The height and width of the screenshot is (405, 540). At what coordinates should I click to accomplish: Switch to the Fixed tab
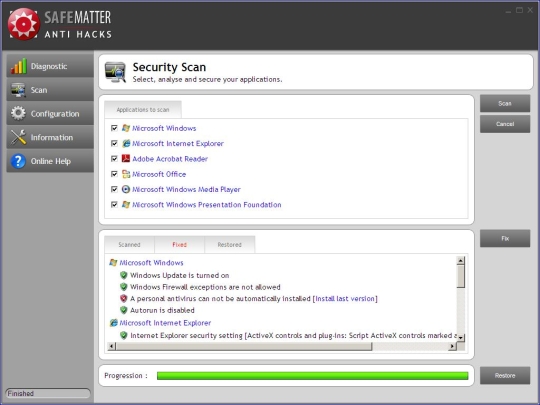[x=179, y=245]
